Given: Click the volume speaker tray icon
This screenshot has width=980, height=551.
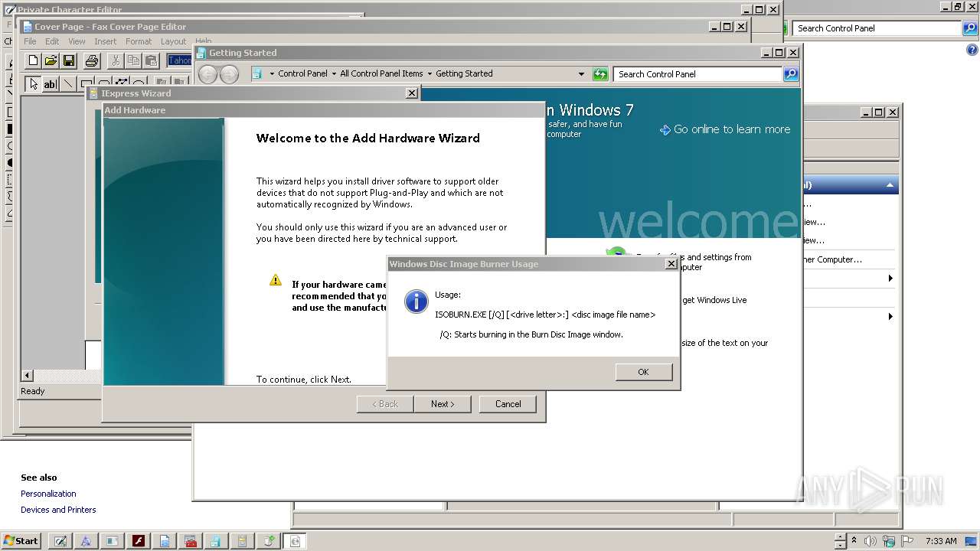Looking at the screenshot, I should coord(872,541).
